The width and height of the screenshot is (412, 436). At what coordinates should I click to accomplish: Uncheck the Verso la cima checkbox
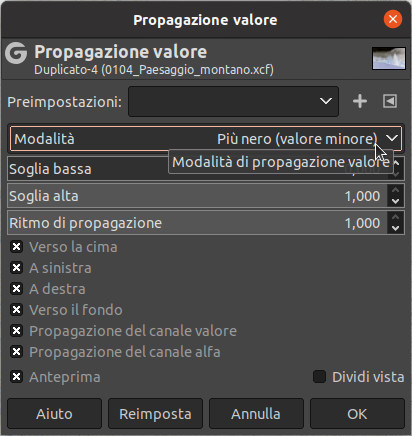(16, 247)
